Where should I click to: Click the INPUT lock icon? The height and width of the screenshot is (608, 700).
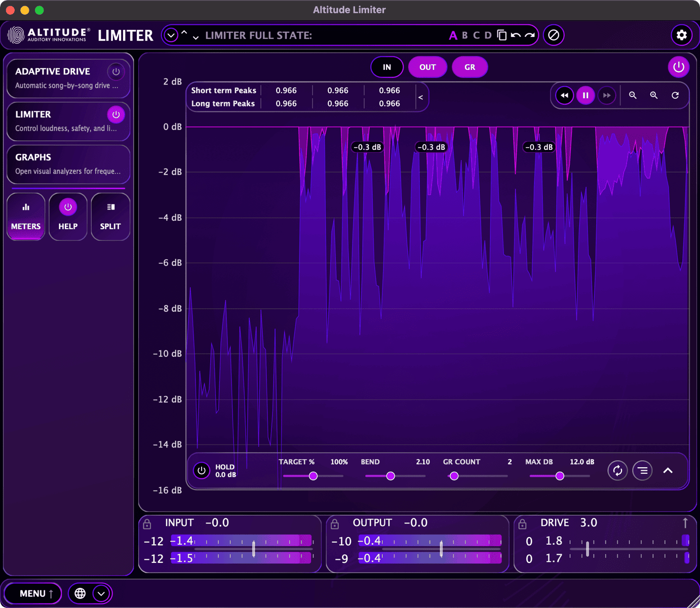pos(147,524)
